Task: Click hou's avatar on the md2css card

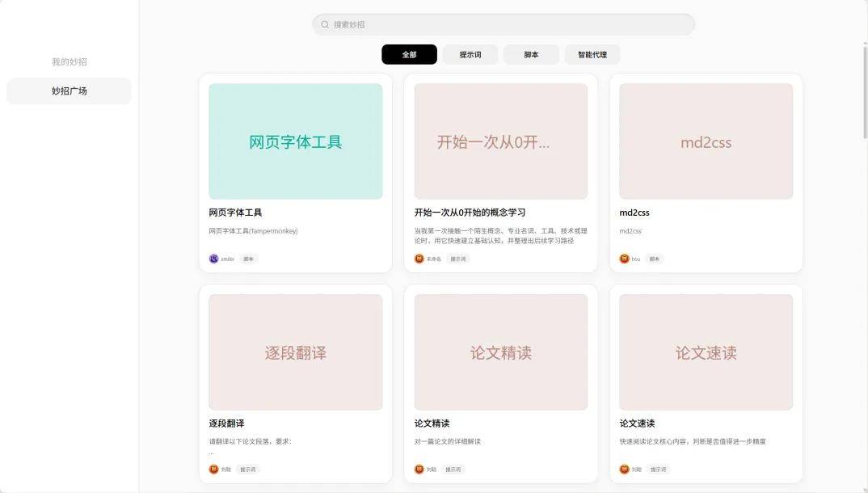Action: pyautogui.click(x=622, y=259)
